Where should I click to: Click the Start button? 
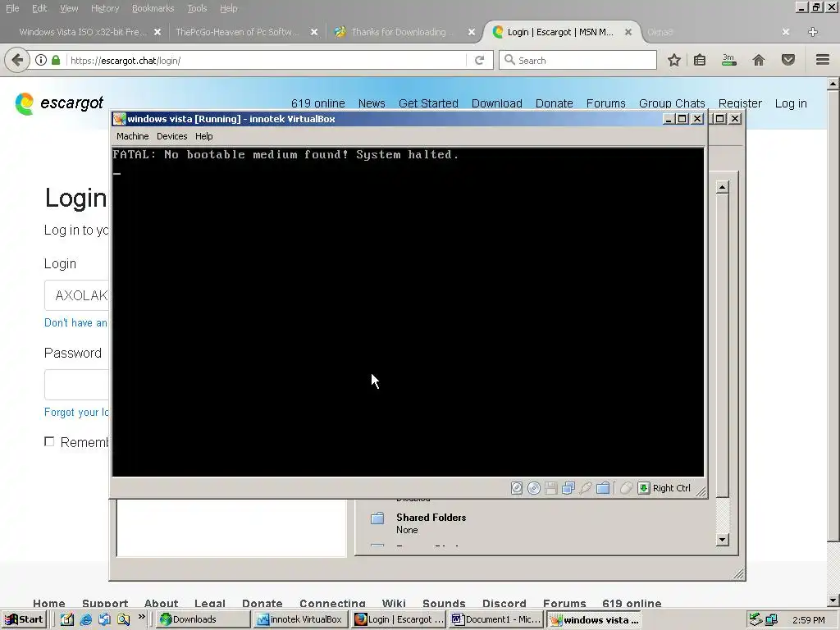(24, 620)
